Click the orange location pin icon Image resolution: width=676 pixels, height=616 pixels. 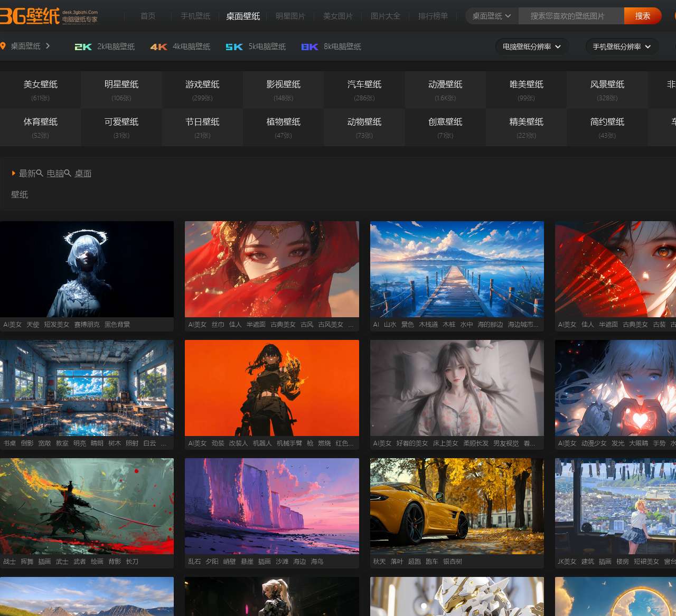3,46
